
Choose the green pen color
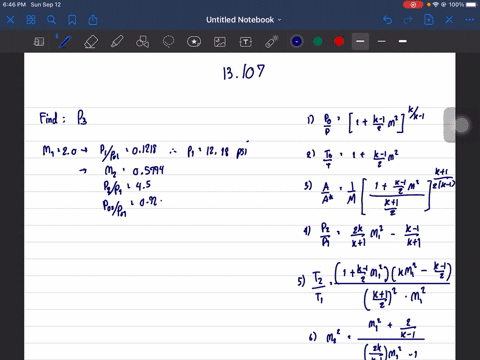coord(318,41)
